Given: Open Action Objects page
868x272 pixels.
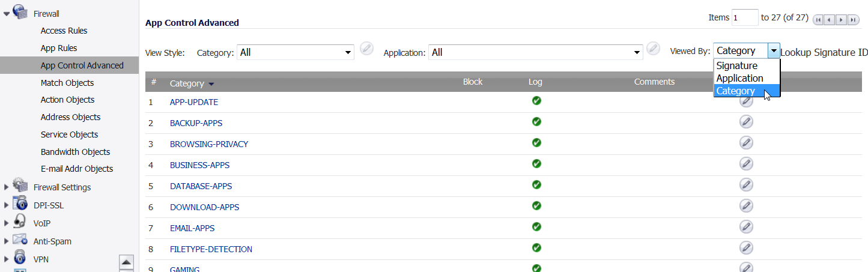Looking at the screenshot, I should pyautogui.click(x=67, y=100).
